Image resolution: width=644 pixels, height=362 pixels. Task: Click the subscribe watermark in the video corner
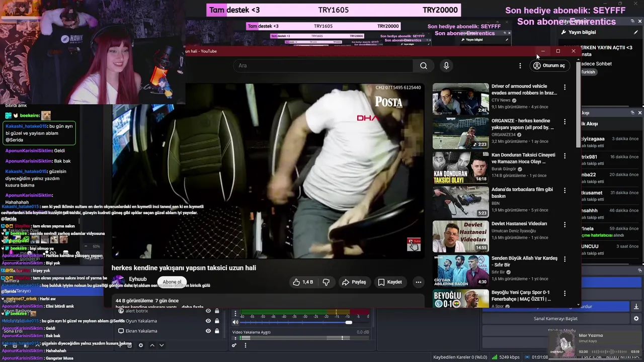coord(414,244)
